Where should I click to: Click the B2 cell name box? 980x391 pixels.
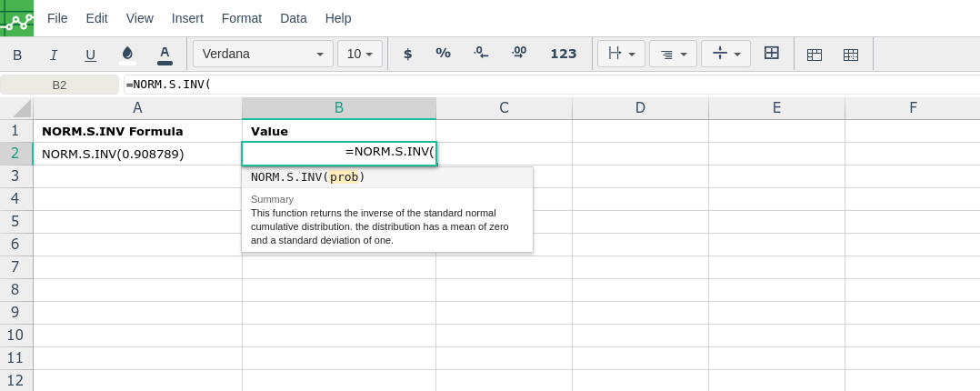(x=59, y=85)
